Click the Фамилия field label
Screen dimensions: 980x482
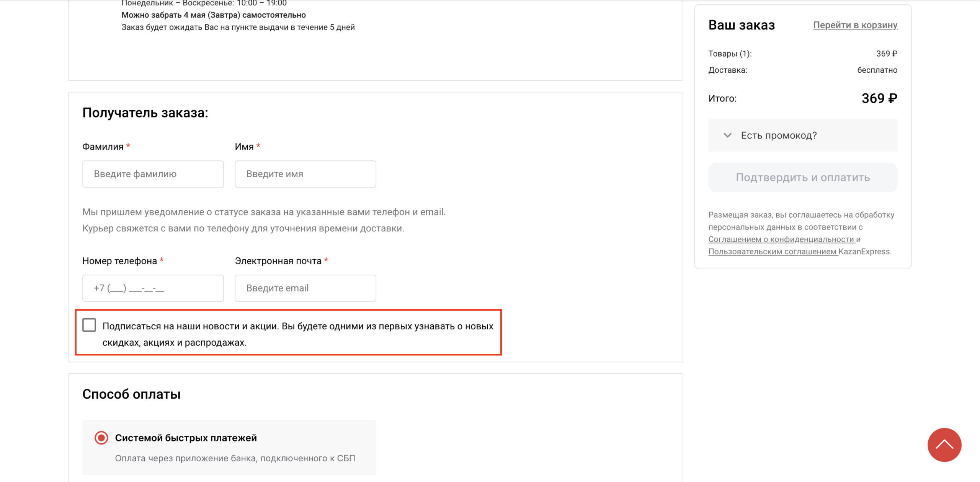pos(103,147)
